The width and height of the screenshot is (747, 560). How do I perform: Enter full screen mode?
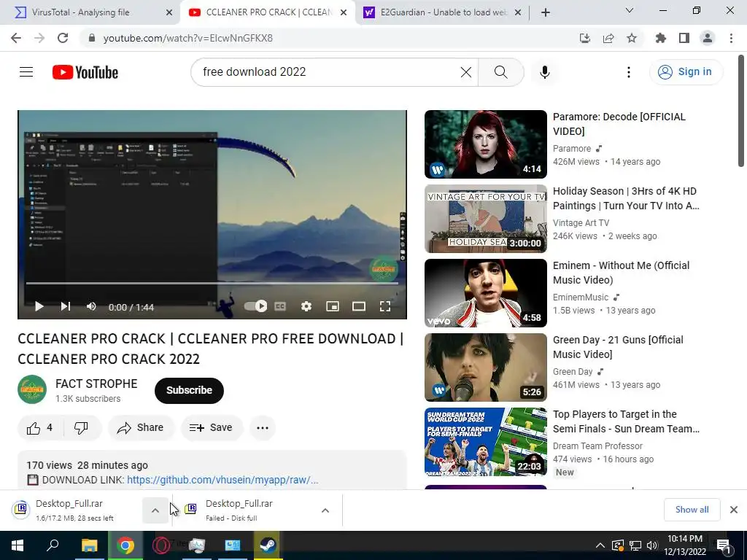tap(385, 306)
